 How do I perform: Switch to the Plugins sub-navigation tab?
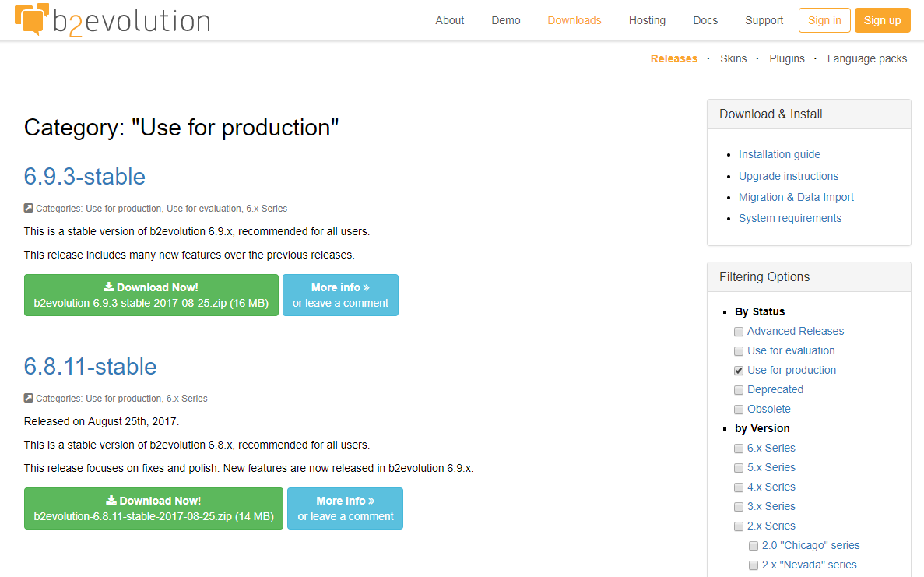coord(787,58)
